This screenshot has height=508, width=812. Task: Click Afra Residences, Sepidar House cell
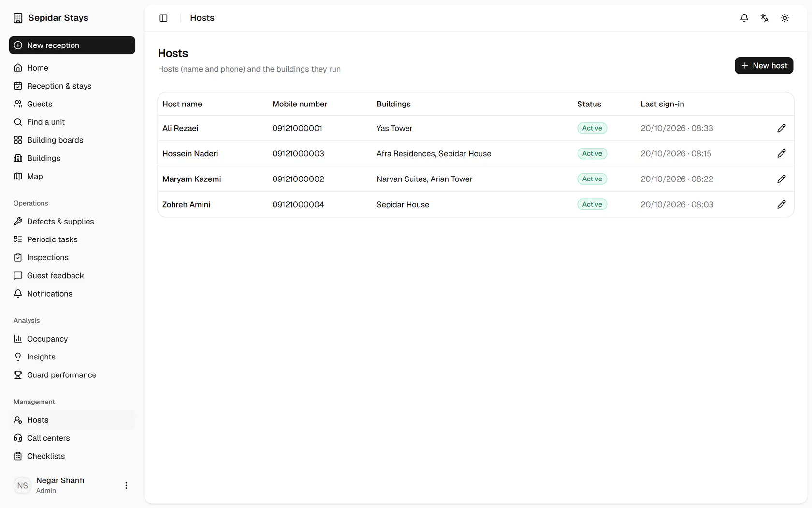click(x=434, y=153)
